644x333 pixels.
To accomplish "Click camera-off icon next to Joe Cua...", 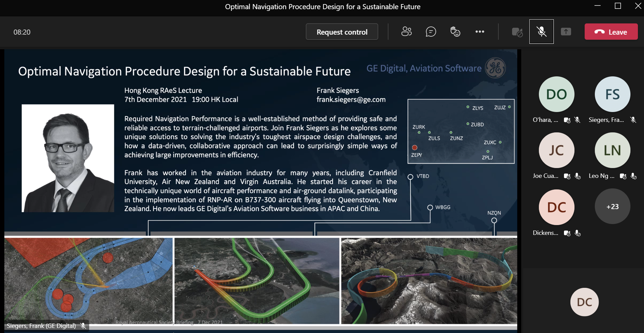I will 567,176.
